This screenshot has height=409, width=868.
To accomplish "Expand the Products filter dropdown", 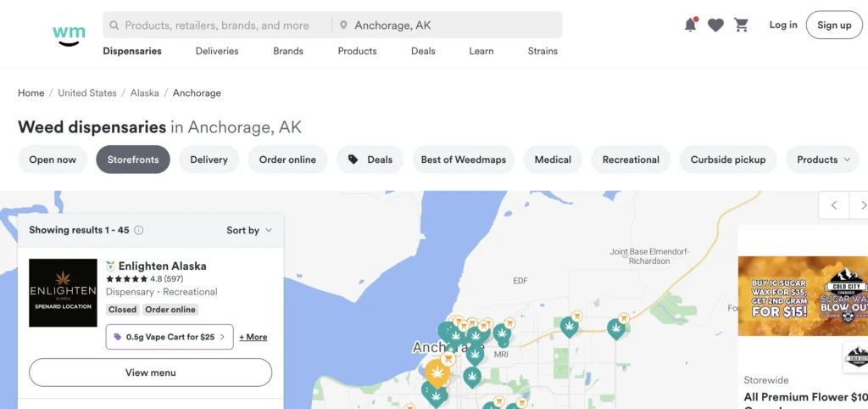I will coord(822,160).
